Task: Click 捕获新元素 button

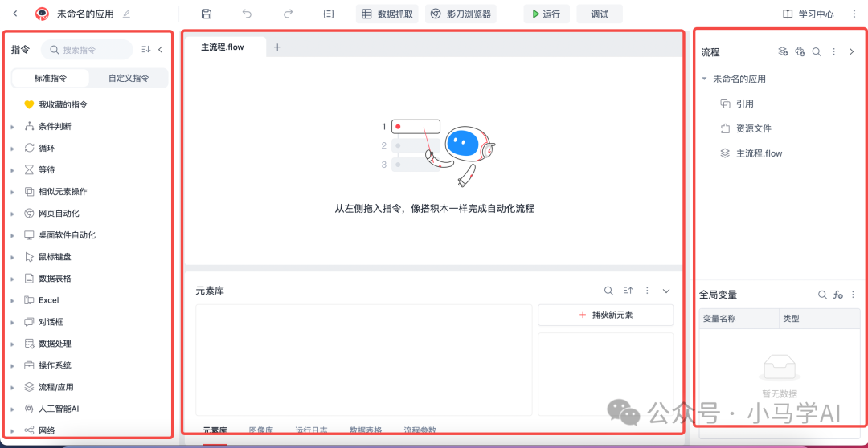Action: [x=606, y=315]
